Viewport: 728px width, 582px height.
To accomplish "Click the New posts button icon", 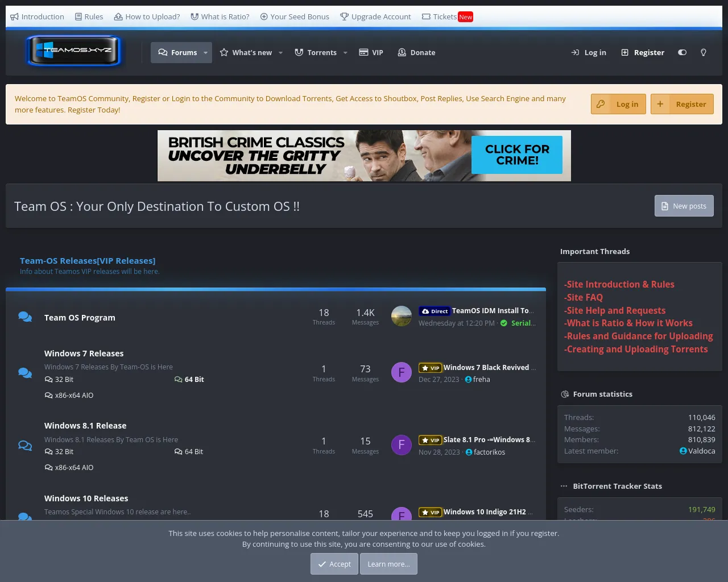I will 664,206.
